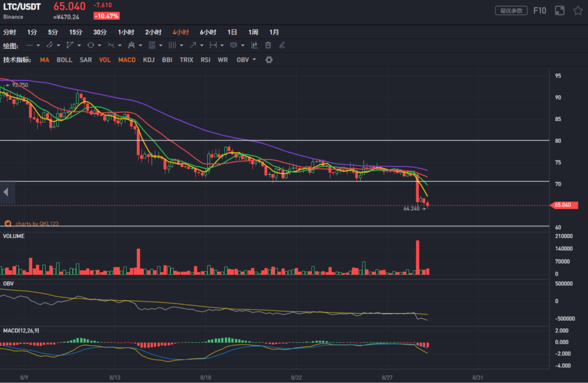Switch to the 1小时 timeframe
Viewport: 588px width, 383px height.
click(126, 32)
